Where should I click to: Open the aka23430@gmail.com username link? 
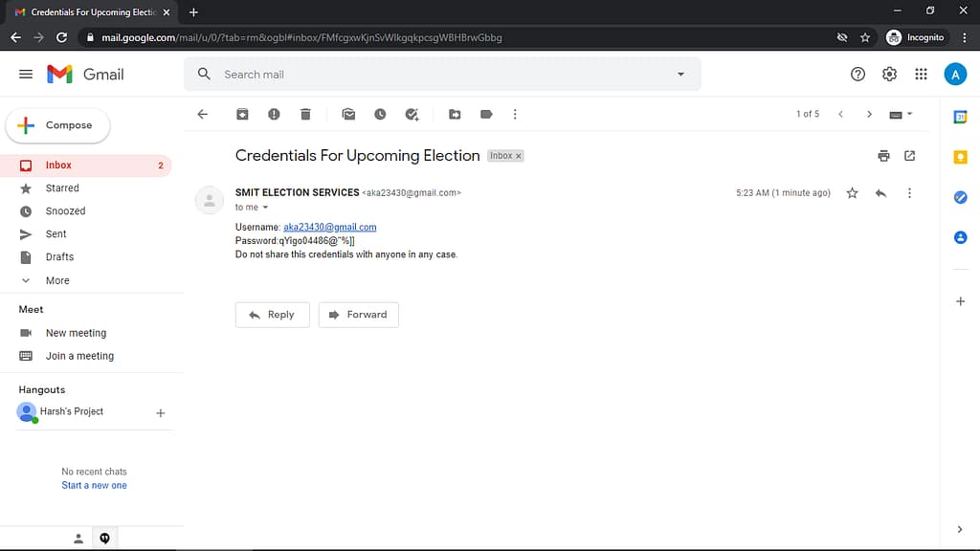329,228
